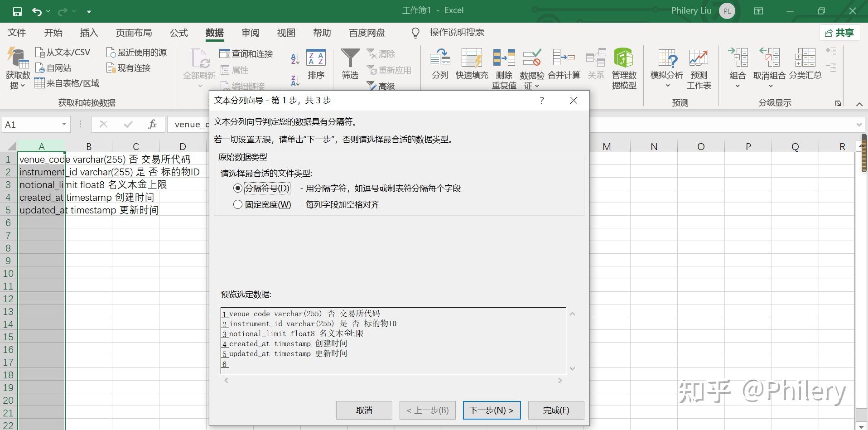868x430 pixels.
Task: Switch to the Review (审阅) tab
Action: 250,33
